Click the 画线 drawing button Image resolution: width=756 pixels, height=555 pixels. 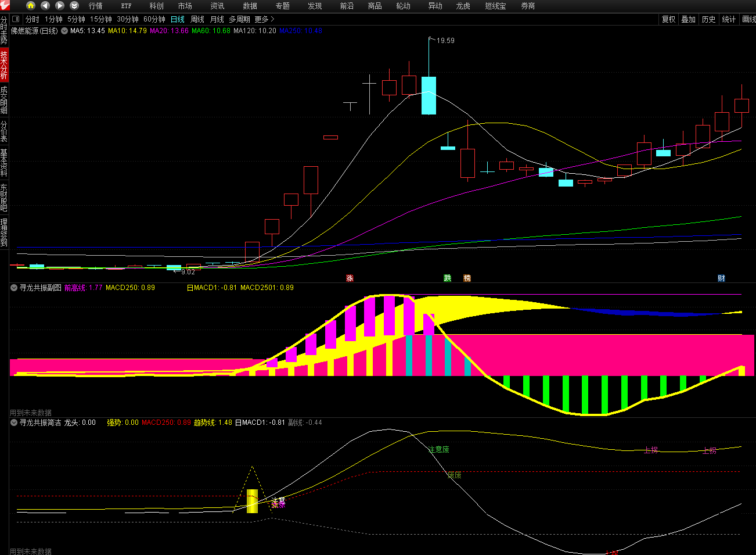click(x=748, y=19)
